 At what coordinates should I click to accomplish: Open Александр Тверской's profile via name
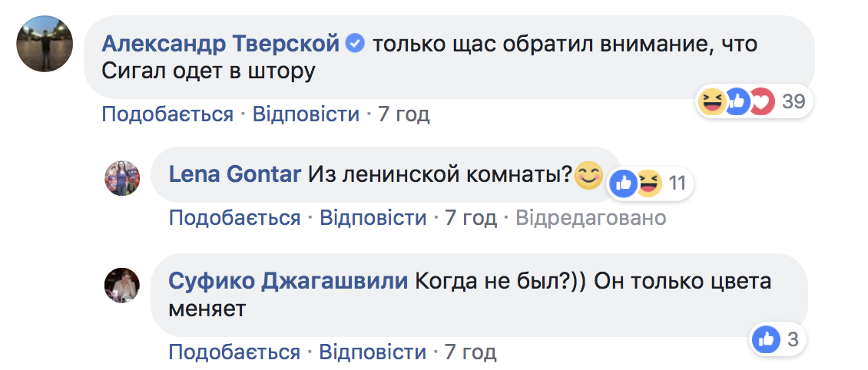(221, 44)
